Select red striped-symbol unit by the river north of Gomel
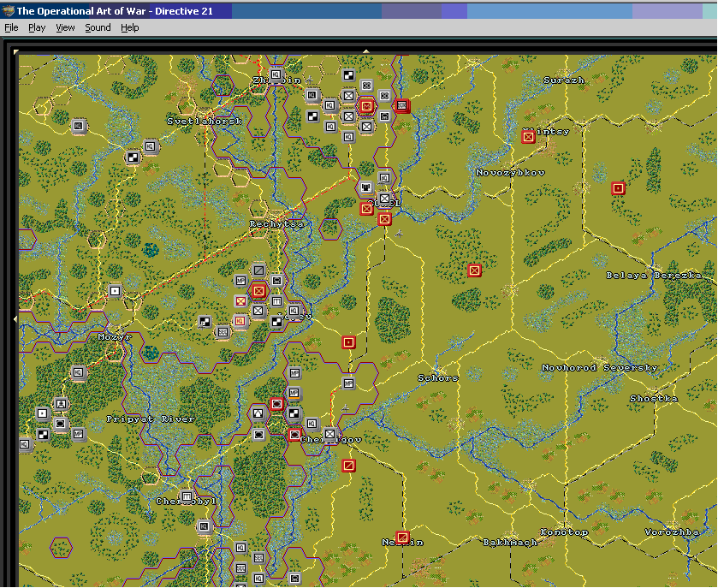 [401, 106]
